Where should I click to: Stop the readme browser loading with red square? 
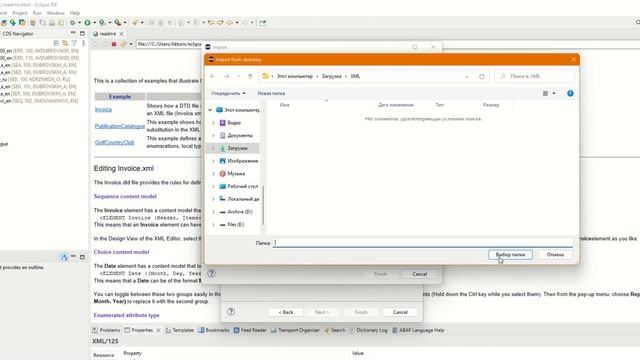[114, 44]
